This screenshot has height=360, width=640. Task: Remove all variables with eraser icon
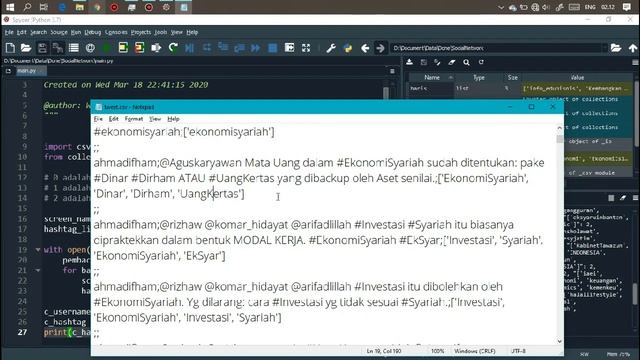tap(451, 62)
